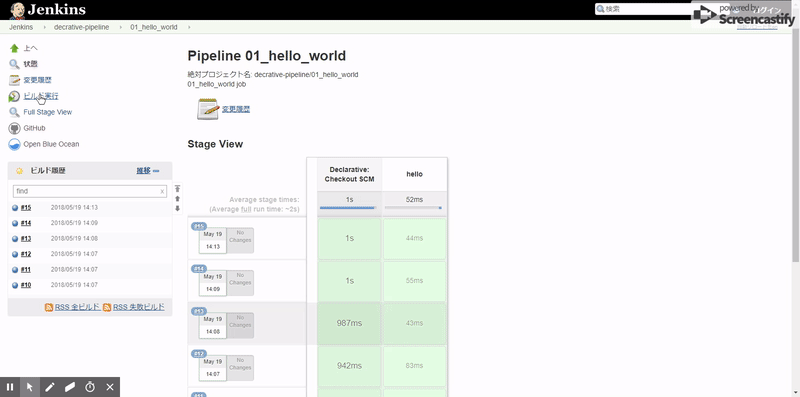The height and width of the screenshot is (397, 800).
Task: Open build #10 in history
Action: (x=26, y=285)
